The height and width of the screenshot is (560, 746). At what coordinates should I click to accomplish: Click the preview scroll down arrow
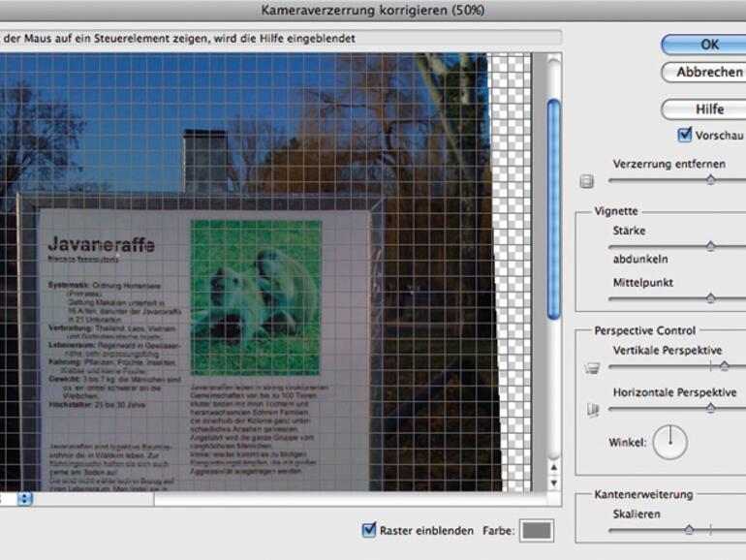tap(553, 482)
